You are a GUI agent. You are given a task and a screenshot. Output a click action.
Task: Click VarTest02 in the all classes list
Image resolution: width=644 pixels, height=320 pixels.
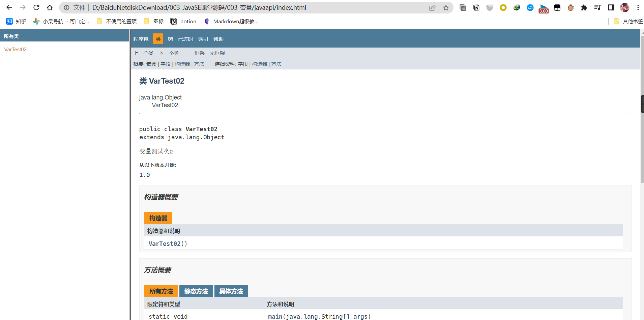[15, 50]
